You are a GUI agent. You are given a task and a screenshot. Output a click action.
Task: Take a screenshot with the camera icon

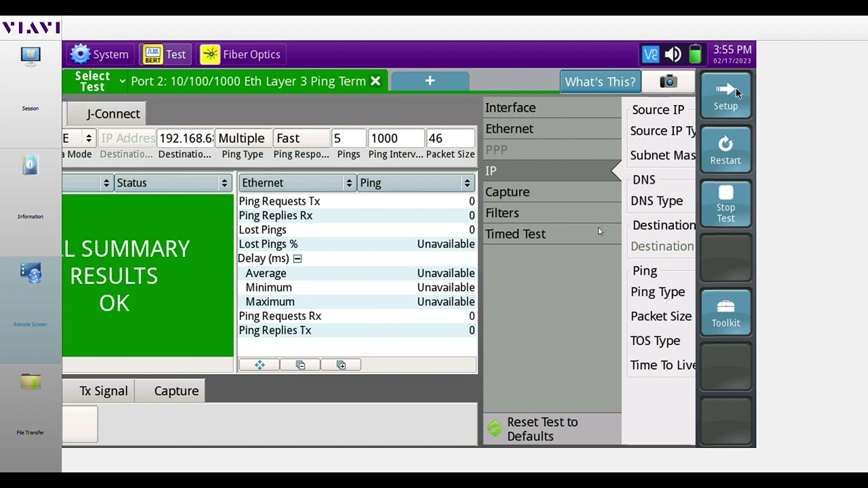668,81
